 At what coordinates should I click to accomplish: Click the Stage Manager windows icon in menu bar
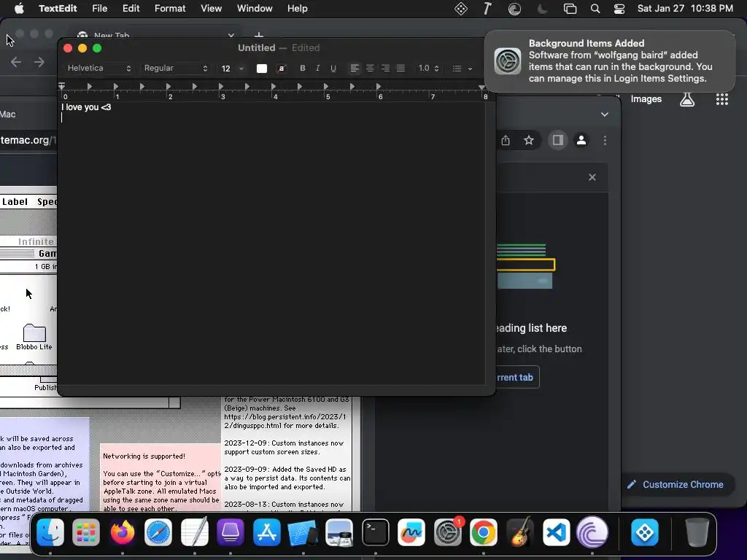570,9
